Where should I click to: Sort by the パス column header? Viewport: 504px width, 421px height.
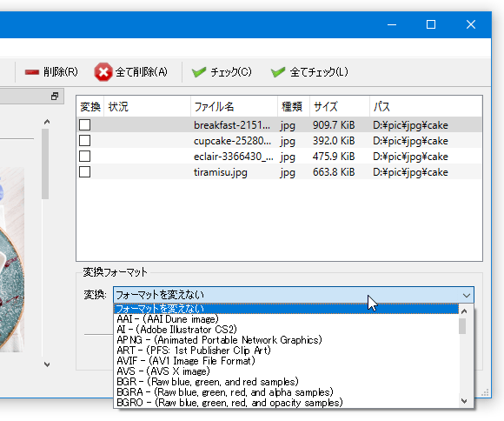(x=426, y=106)
